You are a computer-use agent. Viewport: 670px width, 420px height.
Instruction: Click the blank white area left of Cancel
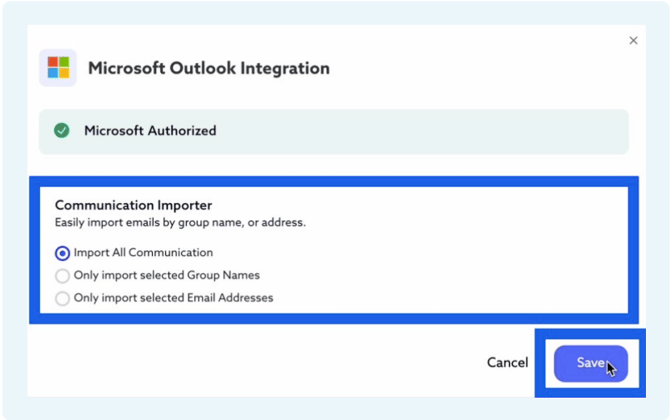(250, 363)
